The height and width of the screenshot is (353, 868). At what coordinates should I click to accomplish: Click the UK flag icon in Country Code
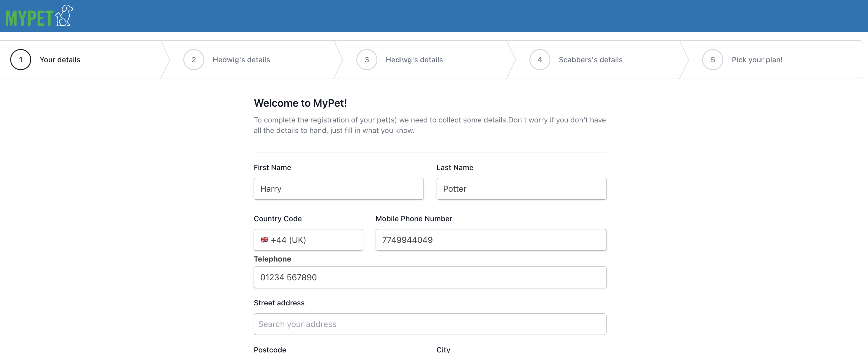tap(264, 240)
